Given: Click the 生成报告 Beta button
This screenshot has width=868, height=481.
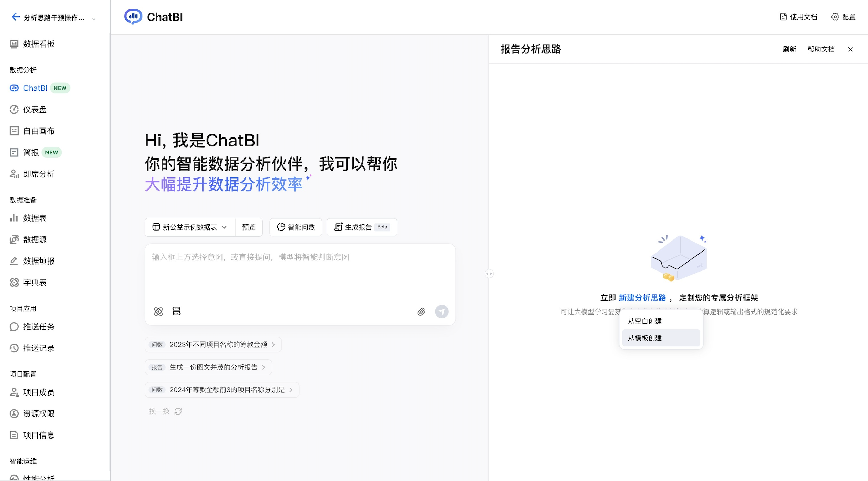Looking at the screenshot, I should click(362, 227).
